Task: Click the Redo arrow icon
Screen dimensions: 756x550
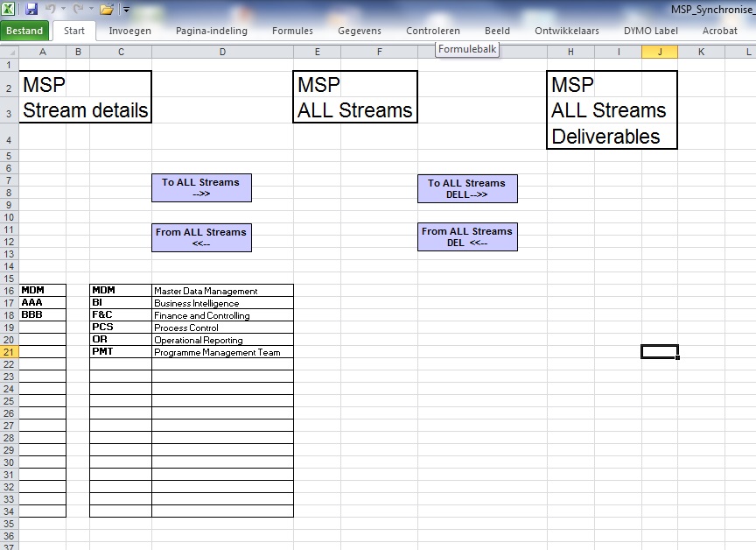Action: 80,9
